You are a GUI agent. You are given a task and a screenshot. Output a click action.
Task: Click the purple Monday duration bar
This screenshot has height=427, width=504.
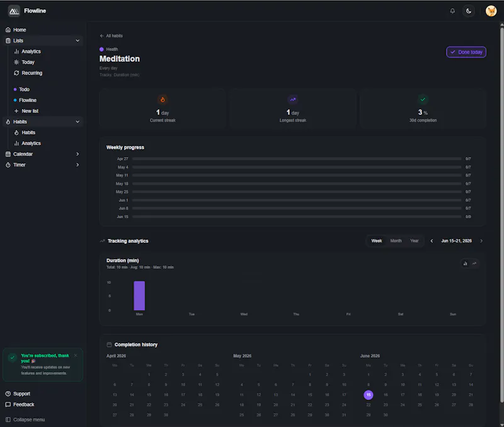click(139, 296)
